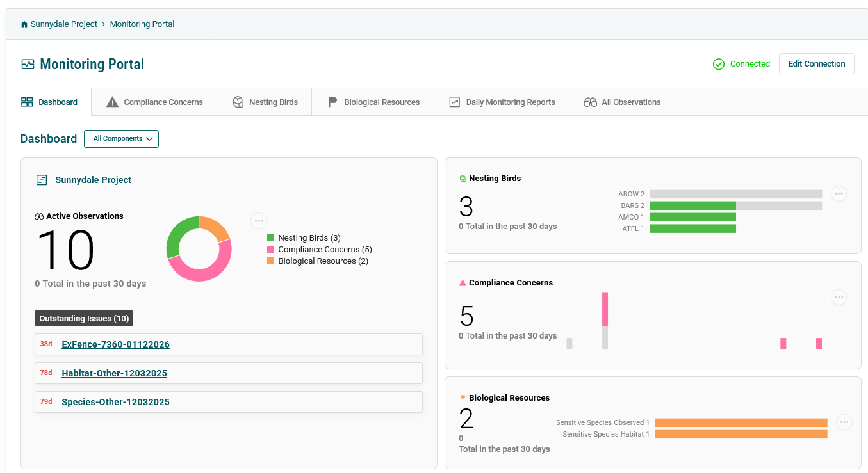Viewport: 868px width, 473px height.
Task: View the All Observations tab
Action: click(x=622, y=102)
